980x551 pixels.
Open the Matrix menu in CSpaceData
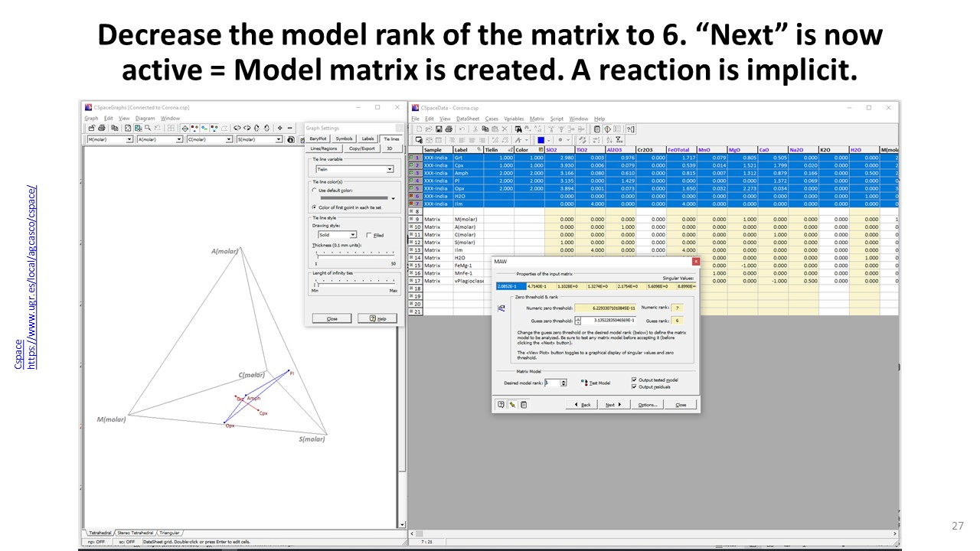click(537, 119)
